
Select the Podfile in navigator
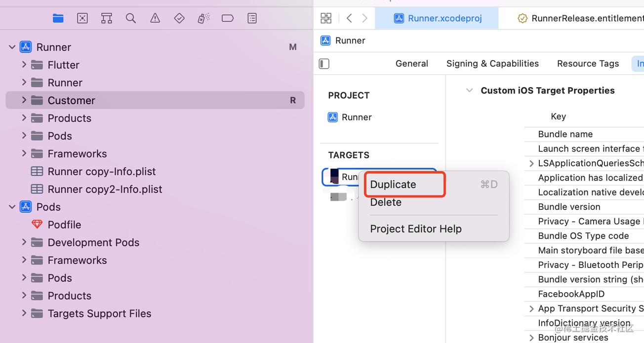(x=64, y=225)
